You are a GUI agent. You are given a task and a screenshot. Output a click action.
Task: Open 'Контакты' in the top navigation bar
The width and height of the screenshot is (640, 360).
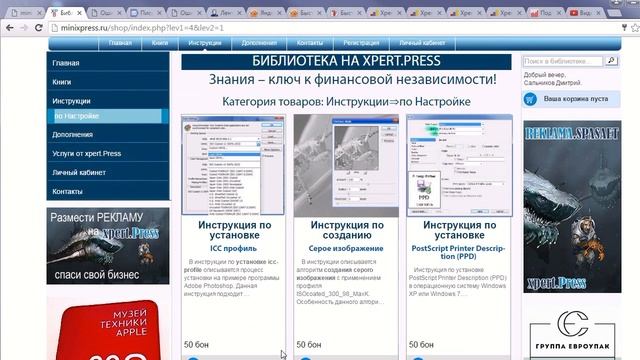310,43
